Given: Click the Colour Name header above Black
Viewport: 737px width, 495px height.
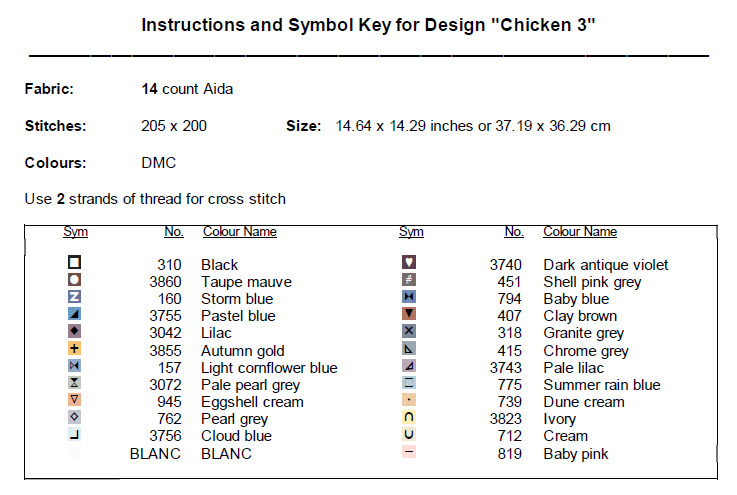Looking at the screenshot, I should point(240,232).
